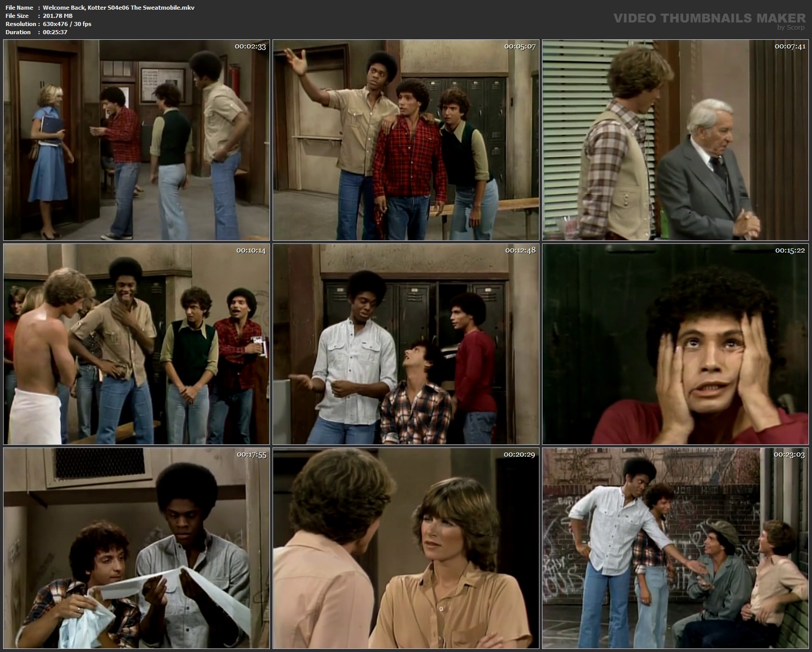Screen dimensions: 812x652
Task: Select the thumbnail at 00:07:41
Action: [675, 140]
